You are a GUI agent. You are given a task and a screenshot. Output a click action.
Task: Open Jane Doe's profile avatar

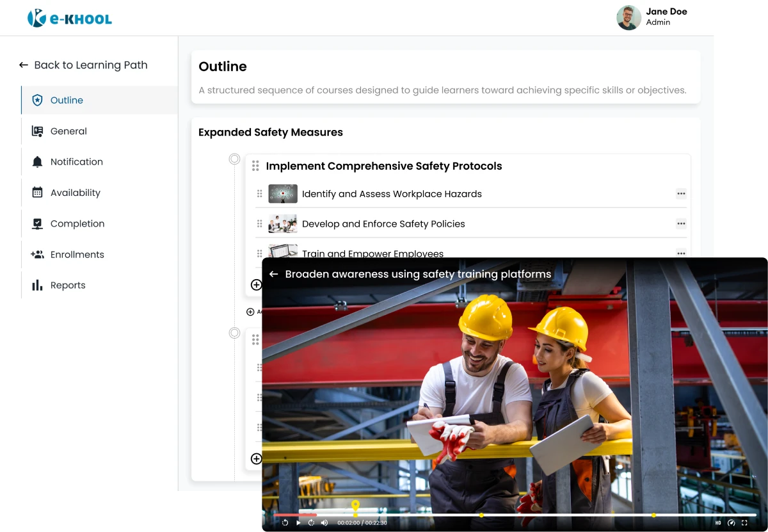pyautogui.click(x=628, y=17)
